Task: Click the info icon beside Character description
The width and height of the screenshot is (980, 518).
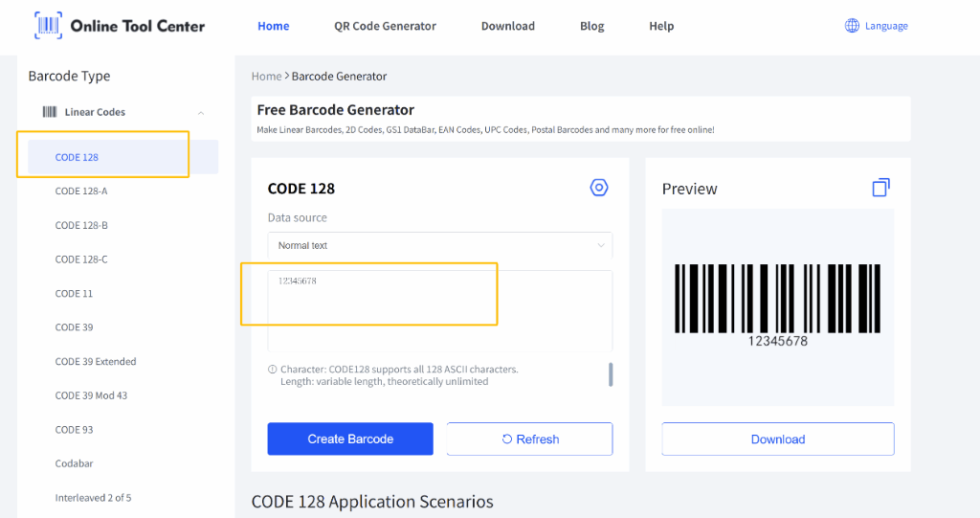Action: click(x=273, y=370)
